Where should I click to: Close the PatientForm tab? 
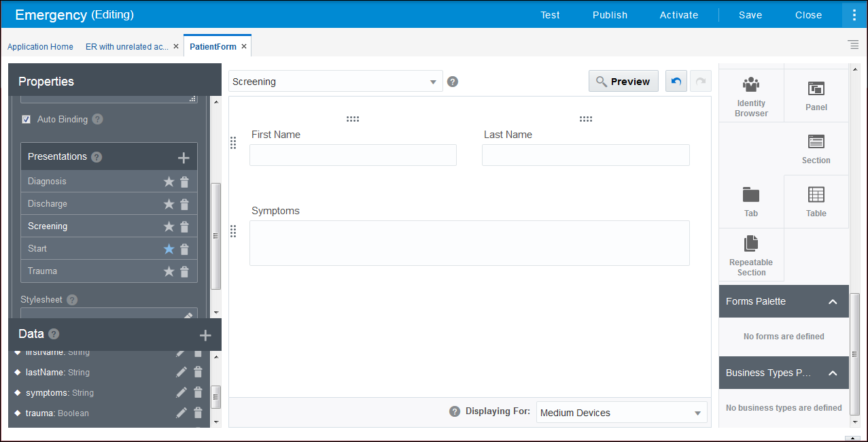[x=244, y=47]
